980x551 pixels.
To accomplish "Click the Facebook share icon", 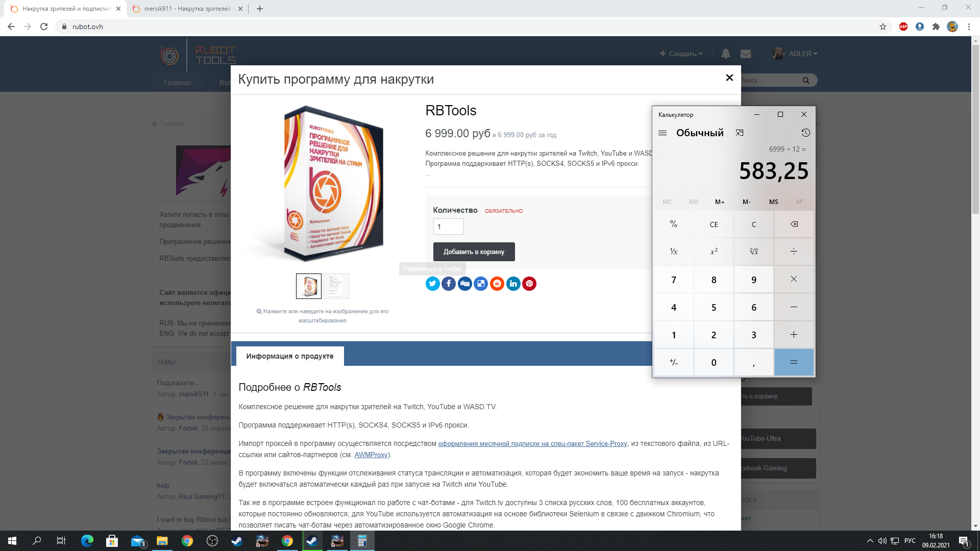I will 449,284.
